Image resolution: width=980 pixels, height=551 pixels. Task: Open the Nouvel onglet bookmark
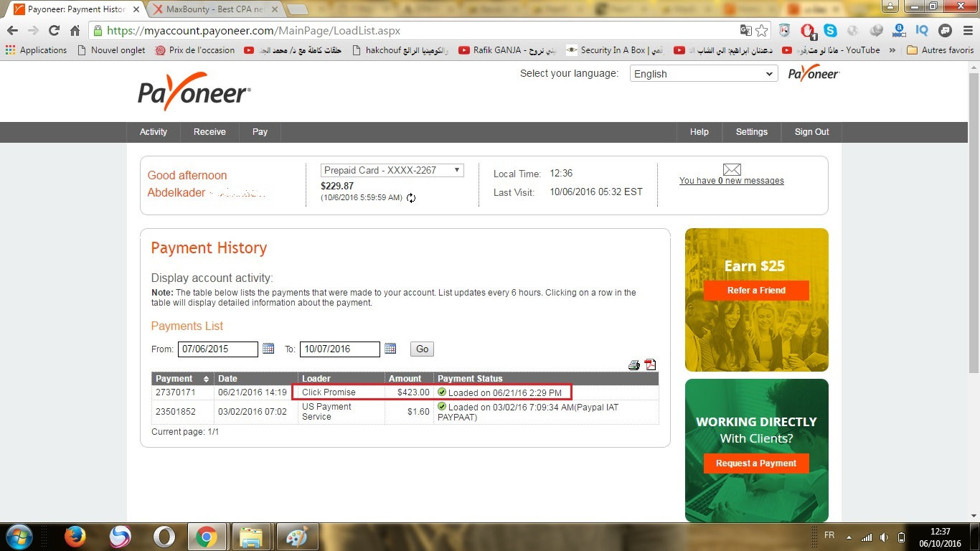[x=110, y=50]
